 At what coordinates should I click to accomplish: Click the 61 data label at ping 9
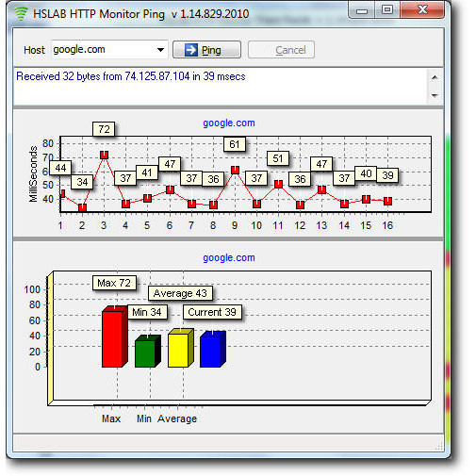tap(235, 144)
